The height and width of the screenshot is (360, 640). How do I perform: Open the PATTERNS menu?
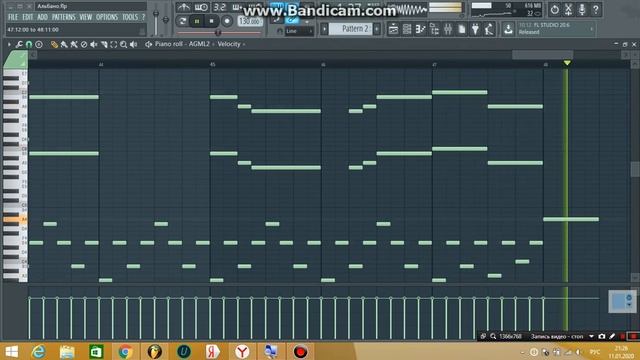coord(64,17)
